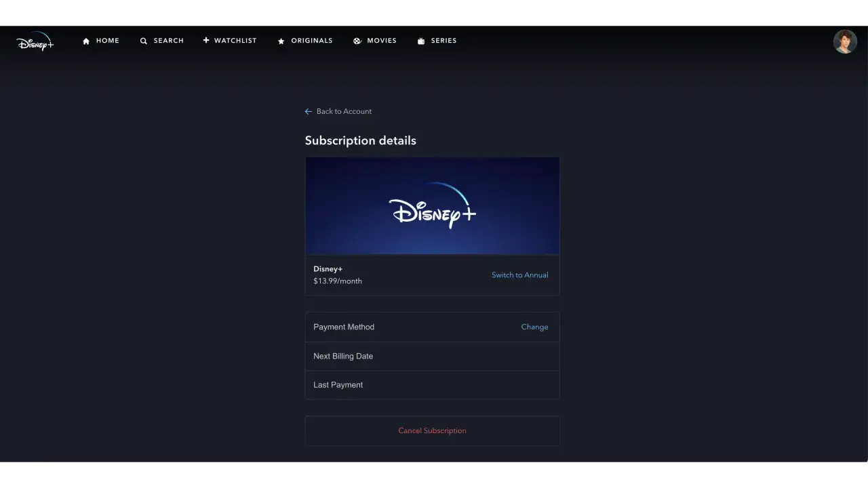Follow the Back to Account link
The image size is (868, 488).
[x=344, y=111]
